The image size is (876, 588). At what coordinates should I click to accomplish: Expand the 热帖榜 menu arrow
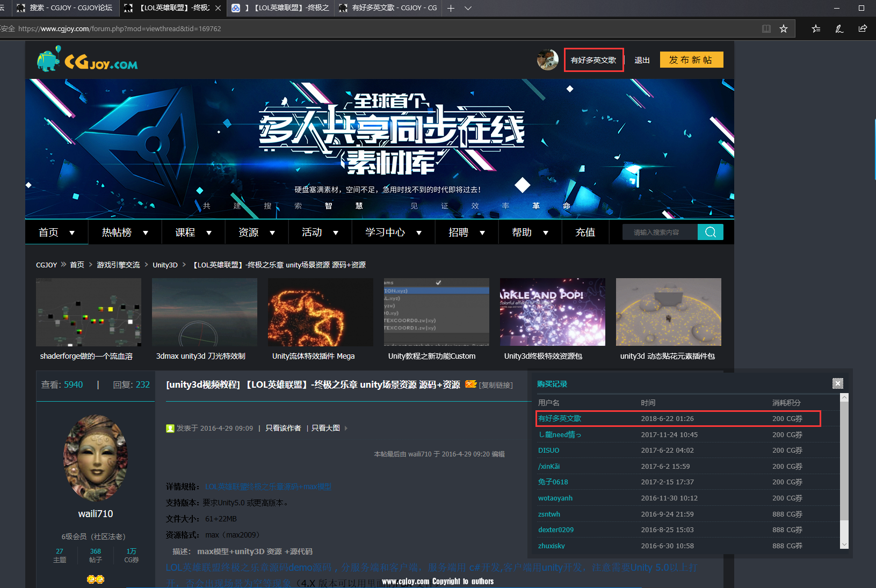pyautogui.click(x=145, y=233)
